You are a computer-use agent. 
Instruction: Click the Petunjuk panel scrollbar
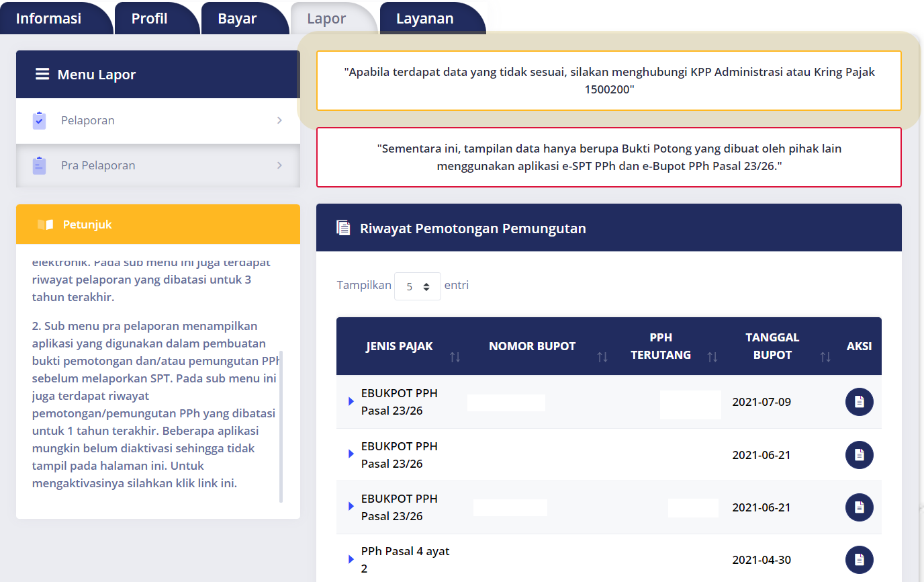tap(281, 426)
